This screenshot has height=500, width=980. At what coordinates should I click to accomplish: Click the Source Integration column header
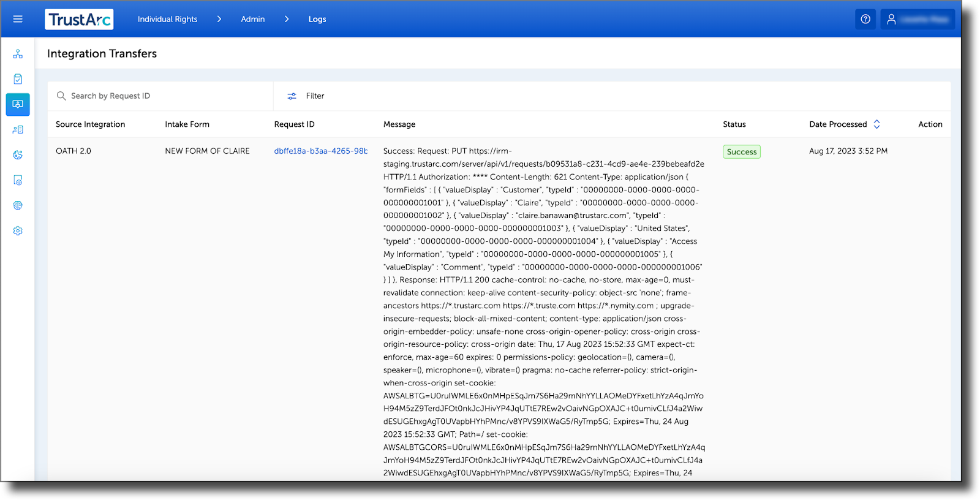click(90, 124)
